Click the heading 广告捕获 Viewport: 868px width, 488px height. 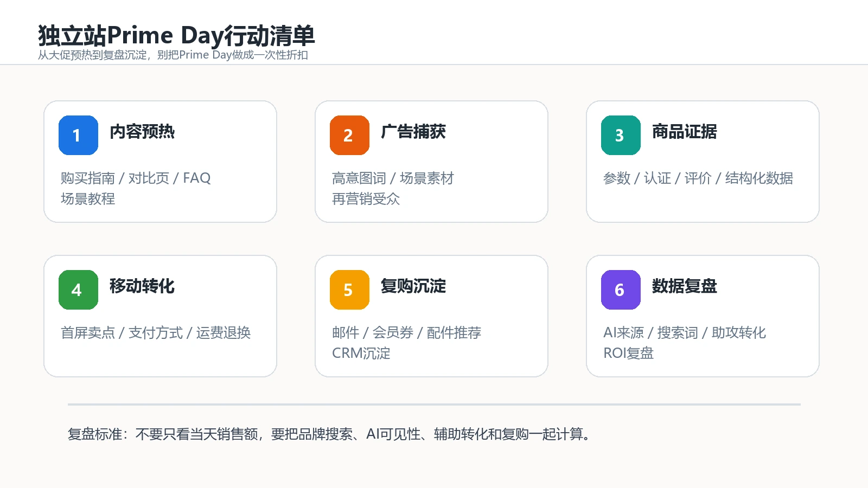tap(413, 132)
